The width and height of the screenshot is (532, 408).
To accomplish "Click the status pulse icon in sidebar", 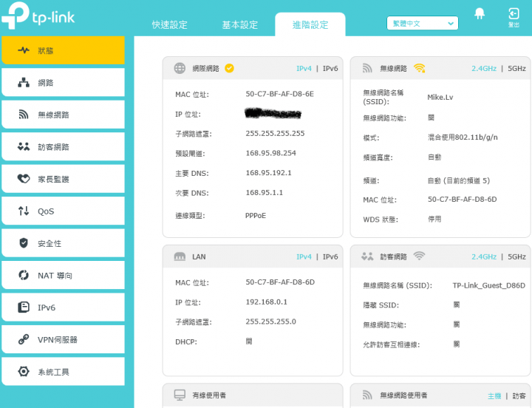I will click(24, 50).
